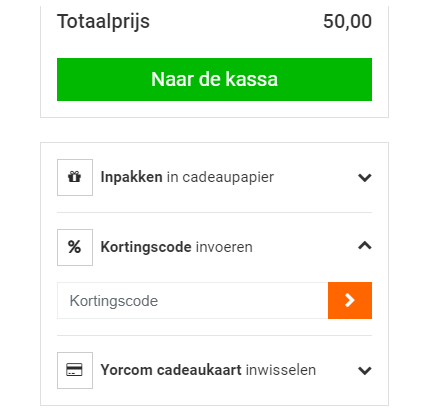Click the 50,00 total amount

point(347,21)
